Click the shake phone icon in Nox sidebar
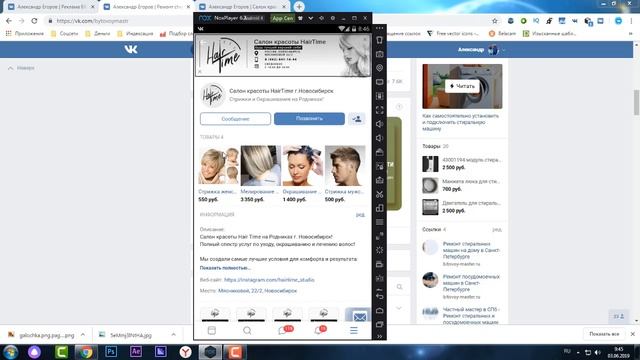Image resolution: width=640 pixels, height=360 pixels. click(x=379, y=40)
